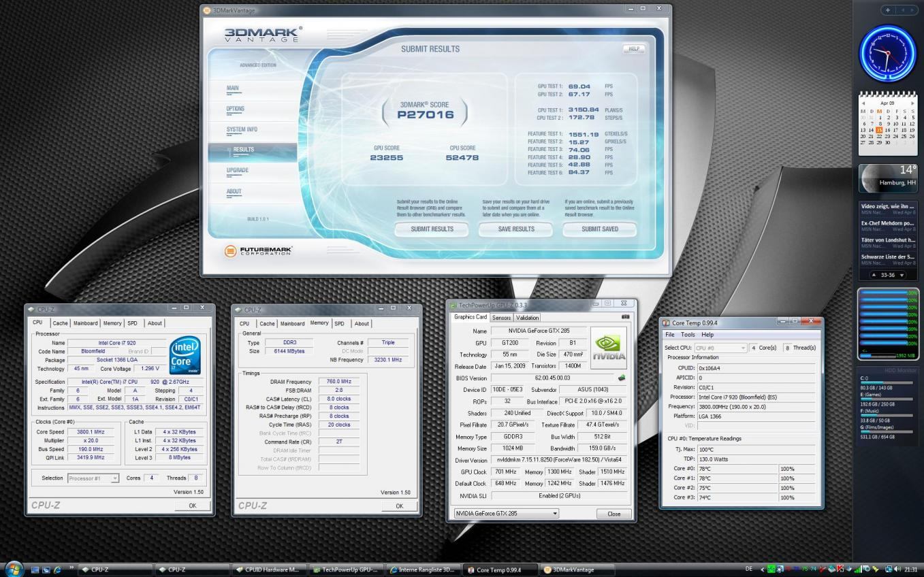
Task: Select day 15 in the calendar gadget
Action: pos(879,129)
